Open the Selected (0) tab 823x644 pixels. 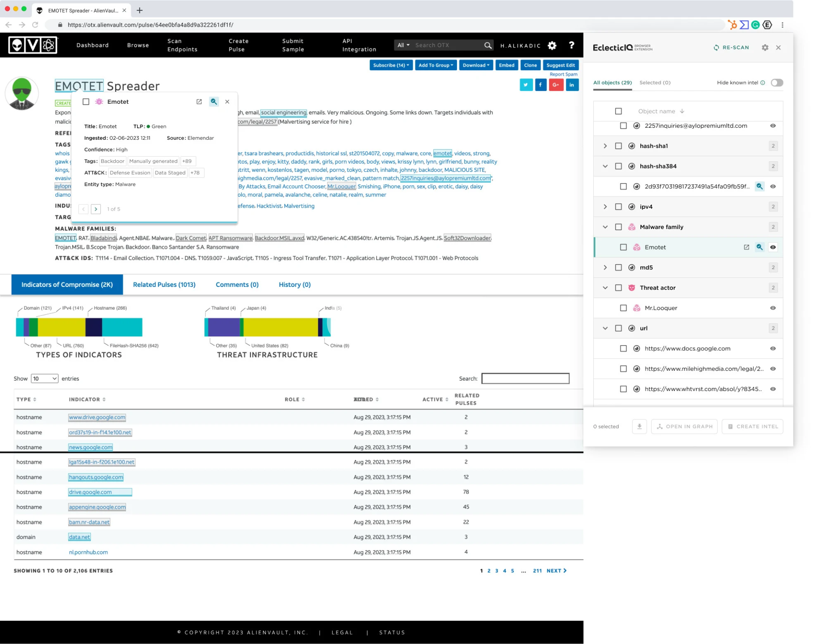[655, 83]
